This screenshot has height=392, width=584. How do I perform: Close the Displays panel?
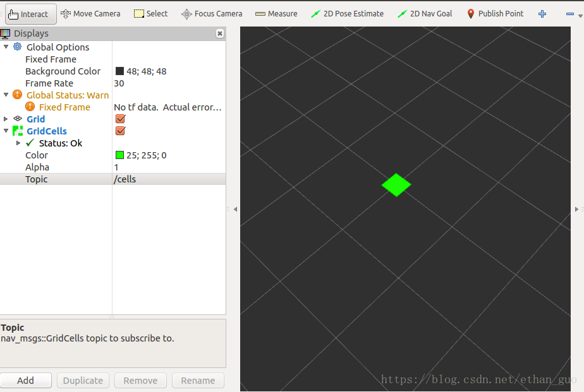(220, 33)
